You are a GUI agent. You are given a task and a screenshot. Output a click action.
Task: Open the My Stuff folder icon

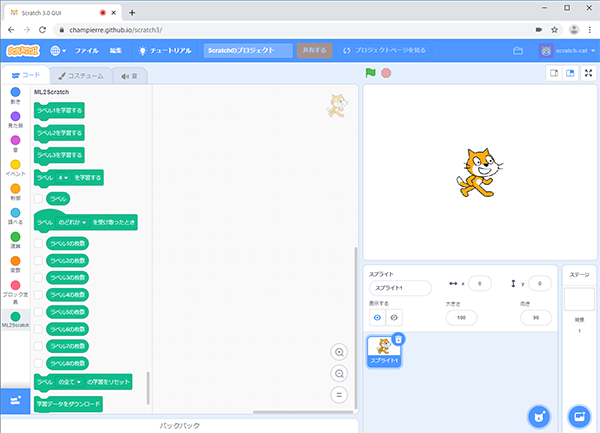[518, 50]
